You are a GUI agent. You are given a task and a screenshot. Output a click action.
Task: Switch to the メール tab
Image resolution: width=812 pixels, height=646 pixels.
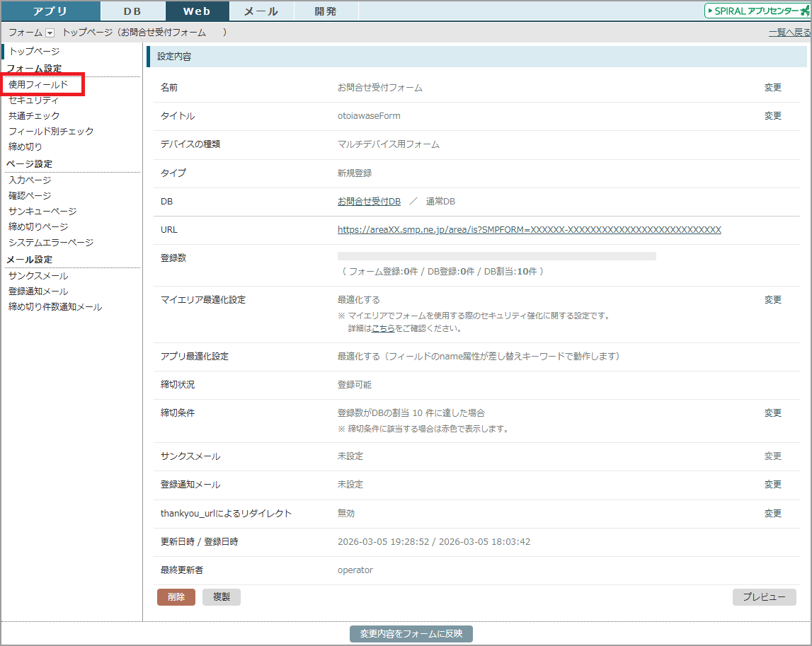click(x=261, y=11)
